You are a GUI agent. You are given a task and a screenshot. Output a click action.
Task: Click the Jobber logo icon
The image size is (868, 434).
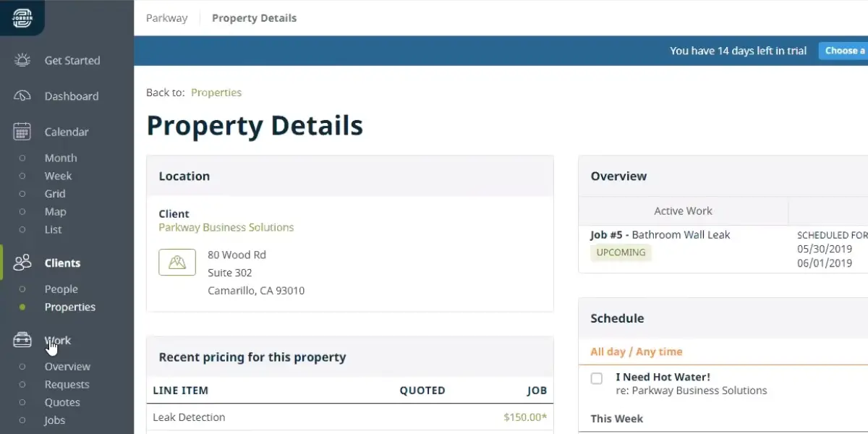(x=22, y=17)
